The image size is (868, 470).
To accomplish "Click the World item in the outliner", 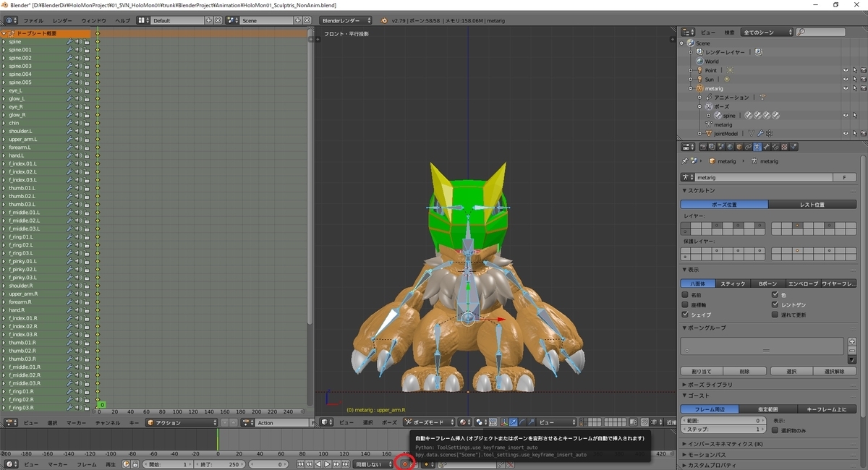I will pos(712,61).
